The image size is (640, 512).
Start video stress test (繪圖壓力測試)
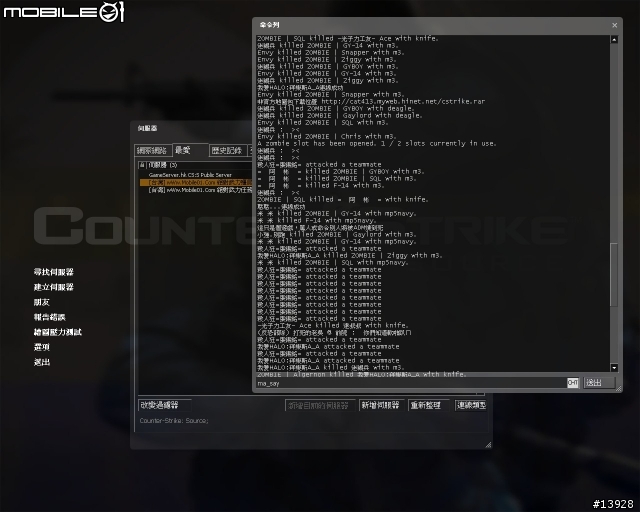(58, 332)
